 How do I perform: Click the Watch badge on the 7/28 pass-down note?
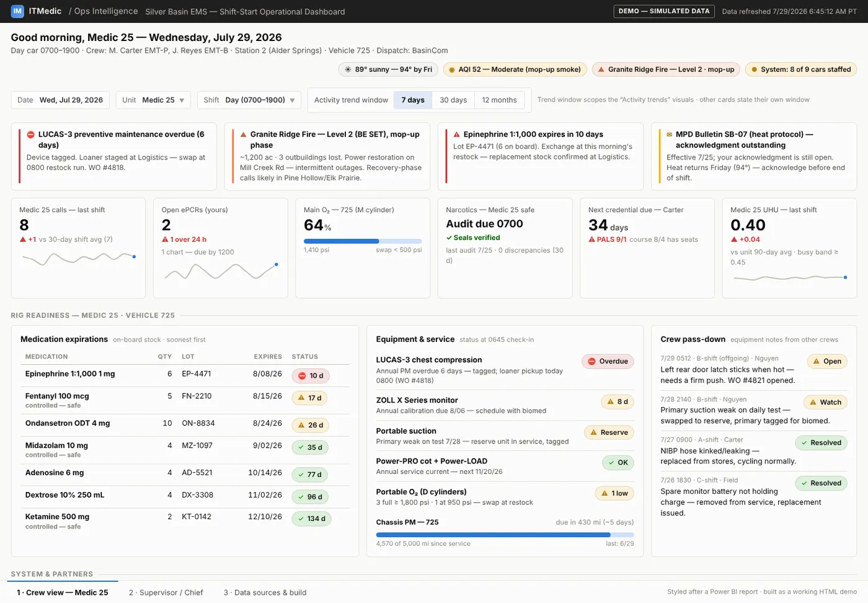click(825, 403)
